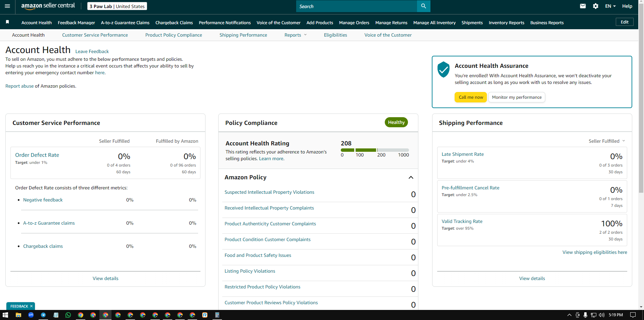Open Zoom from the taskbar
Viewport: 644px width, 320px height.
(31, 315)
